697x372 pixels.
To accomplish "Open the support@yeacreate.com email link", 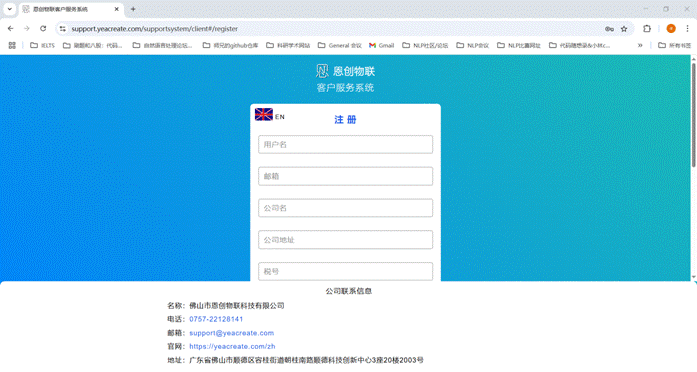I will [232, 333].
